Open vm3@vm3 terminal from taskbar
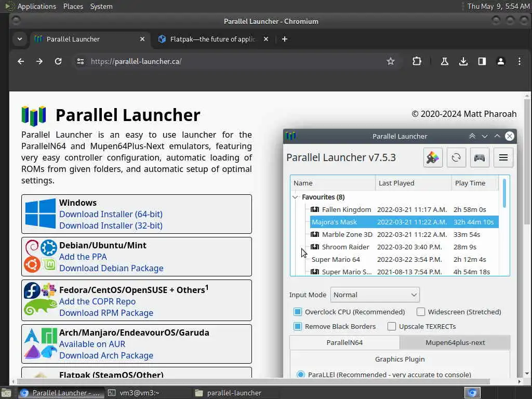The height and width of the screenshot is (399, 532). click(x=139, y=393)
